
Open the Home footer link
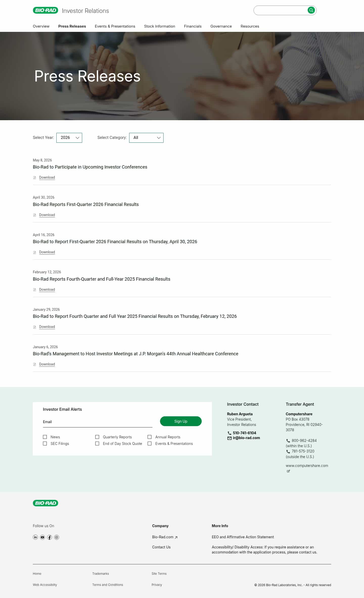(x=37, y=574)
